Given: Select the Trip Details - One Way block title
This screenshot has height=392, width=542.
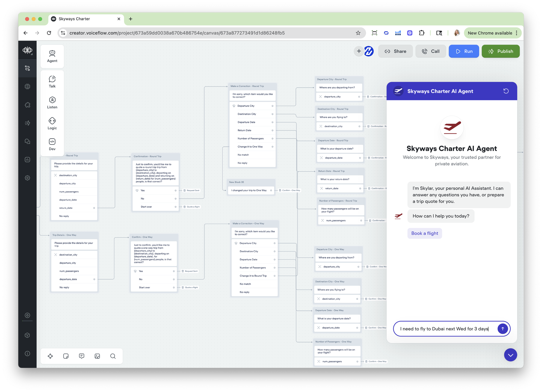Looking at the screenshot, I should pyautogui.click(x=64, y=235).
